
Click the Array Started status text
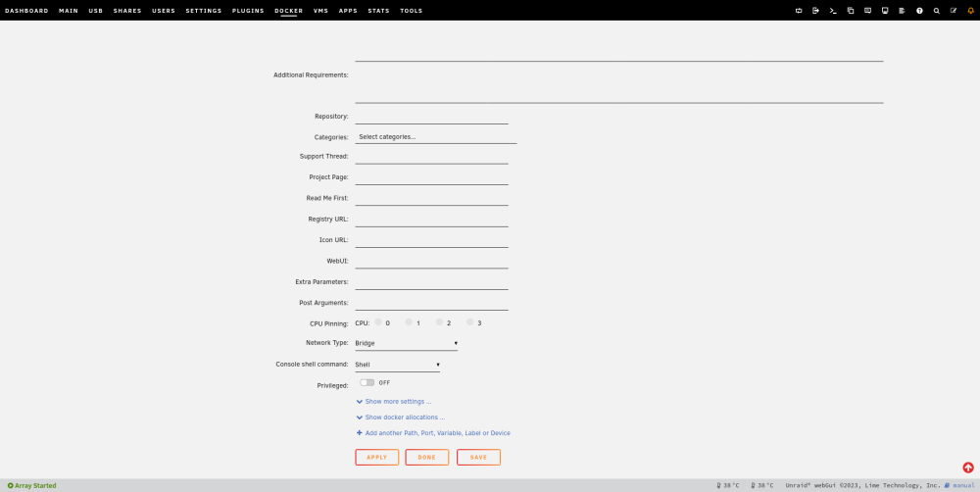(35, 486)
